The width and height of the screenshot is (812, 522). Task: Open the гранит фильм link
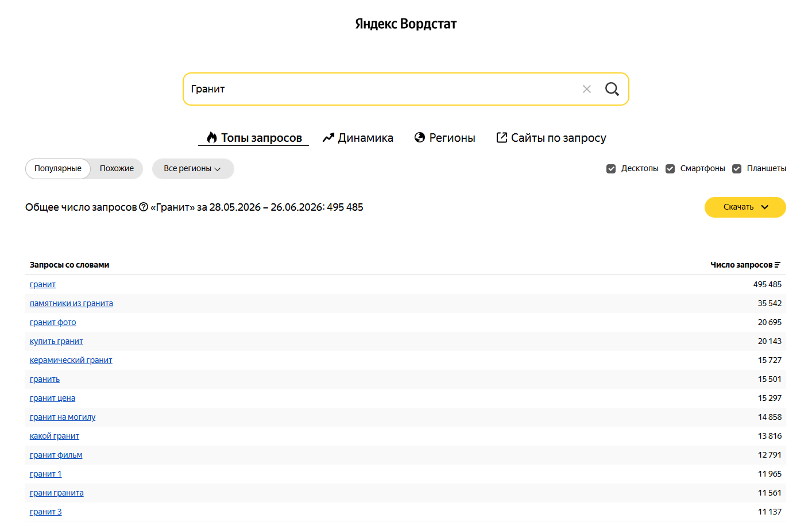pyautogui.click(x=56, y=455)
